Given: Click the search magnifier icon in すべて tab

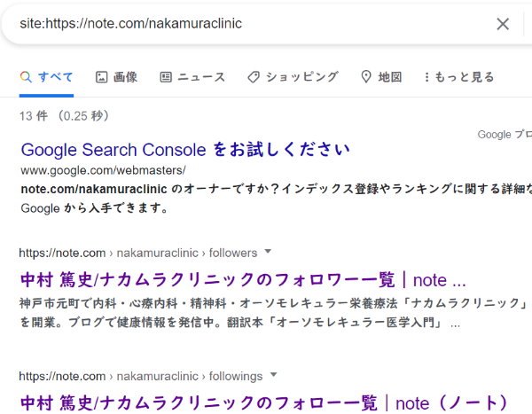Looking at the screenshot, I should pos(26,77).
